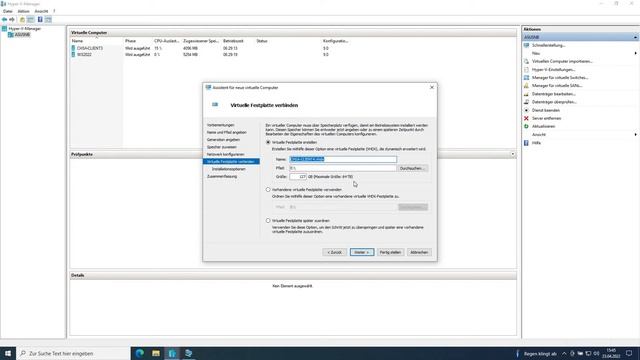Click the red X Server entfernen icon
The width and height of the screenshot is (640, 360).
[x=527, y=118]
